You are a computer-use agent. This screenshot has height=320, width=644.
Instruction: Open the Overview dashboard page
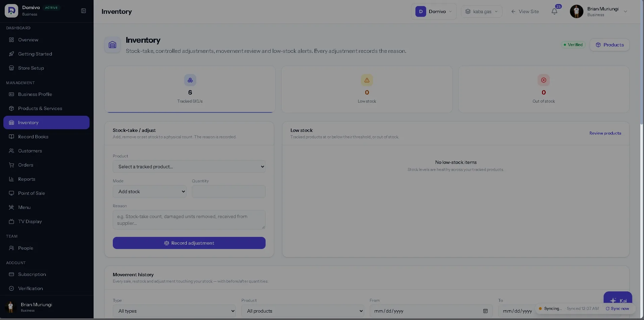pos(46,40)
